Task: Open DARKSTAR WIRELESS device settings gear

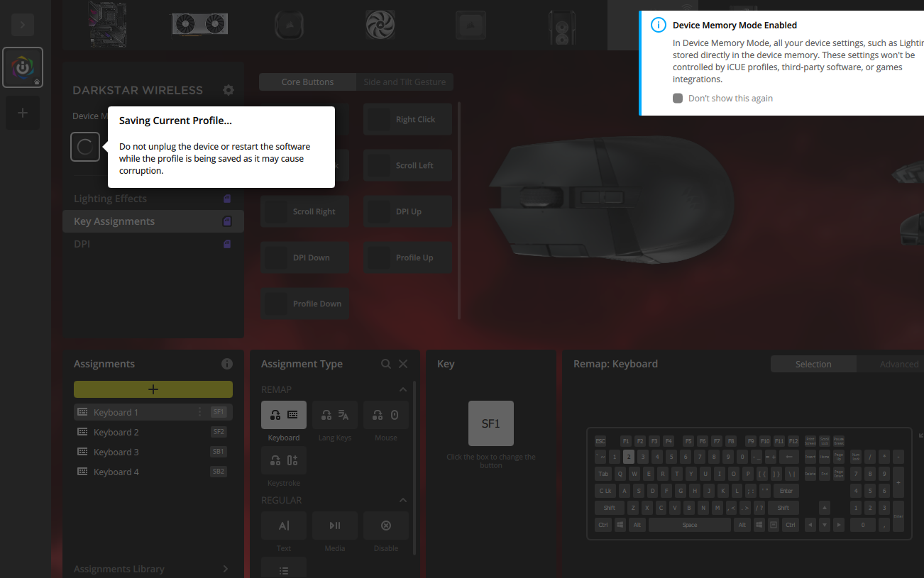Action: click(x=227, y=90)
